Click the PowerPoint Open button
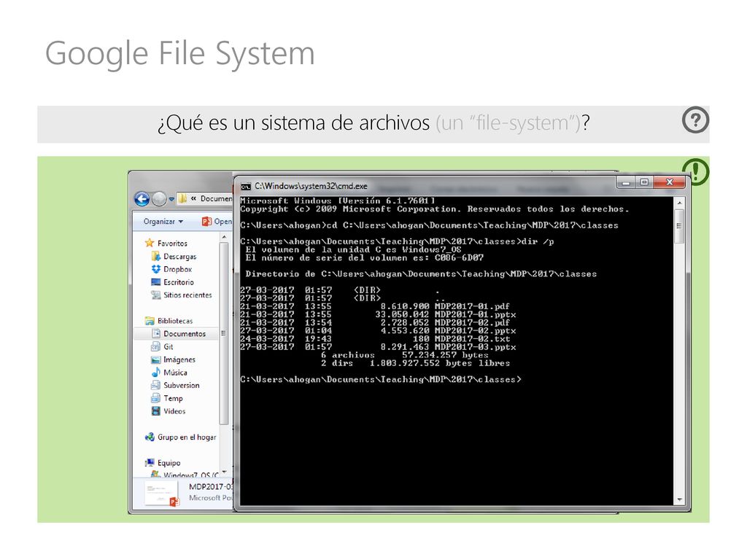The height and width of the screenshot is (560, 747). [x=217, y=222]
